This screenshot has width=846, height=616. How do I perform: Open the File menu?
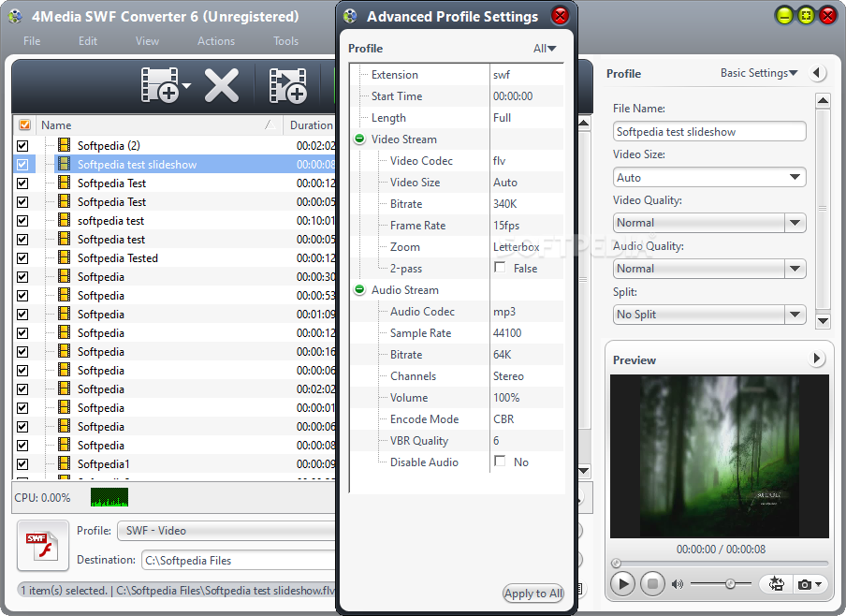[x=32, y=41]
